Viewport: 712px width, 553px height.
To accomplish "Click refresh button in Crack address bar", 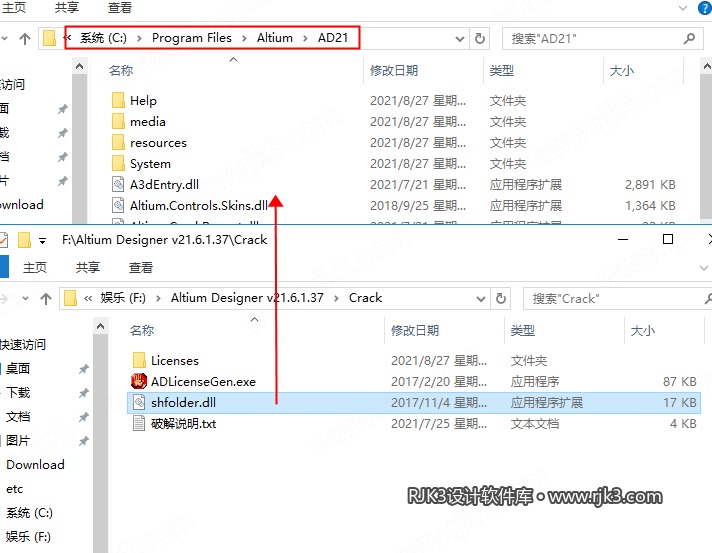I will pyautogui.click(x=500, y=298).
